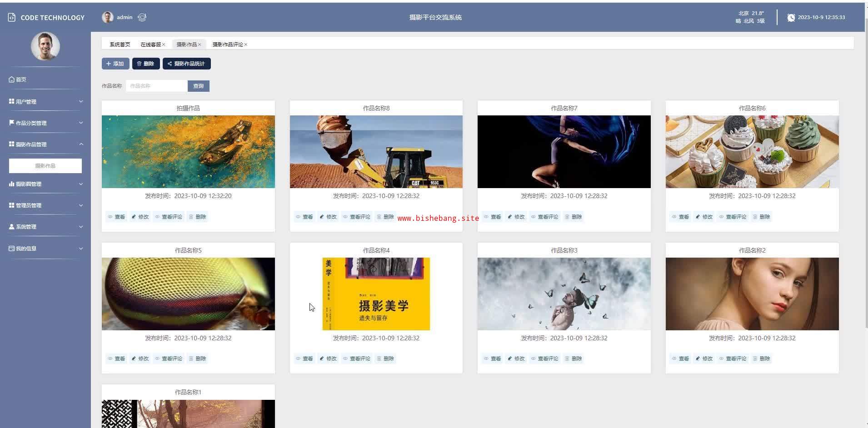Edit 作品名称3 with 修改
Screen dimensions: 868x428
516,358
